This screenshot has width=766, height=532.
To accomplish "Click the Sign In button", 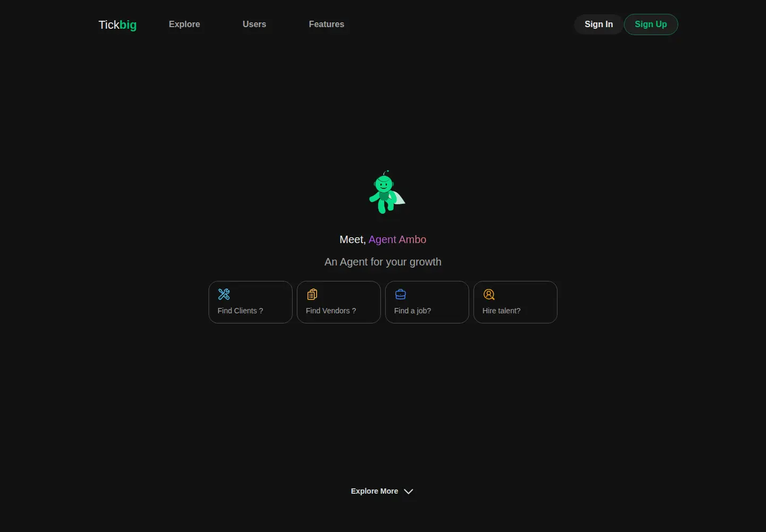I will point(598,24).
